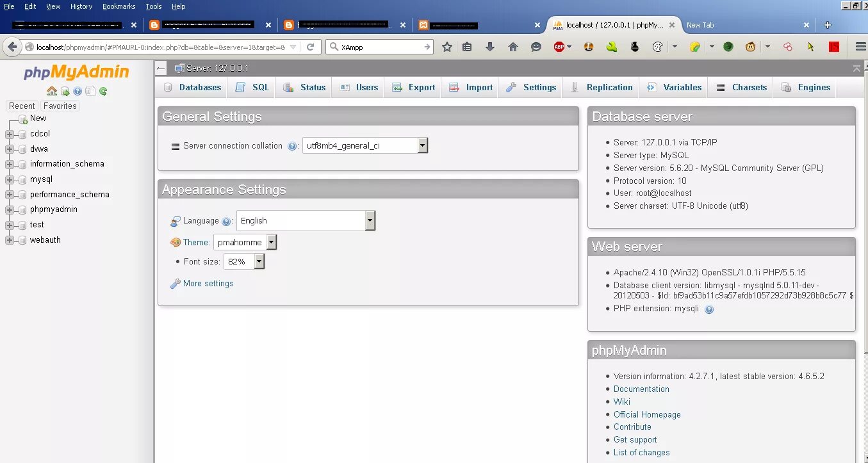This screenshot has height=463, width=868.
Task: Expand the mysql database node
Action: pyautogui.click(x=10, y=179)
